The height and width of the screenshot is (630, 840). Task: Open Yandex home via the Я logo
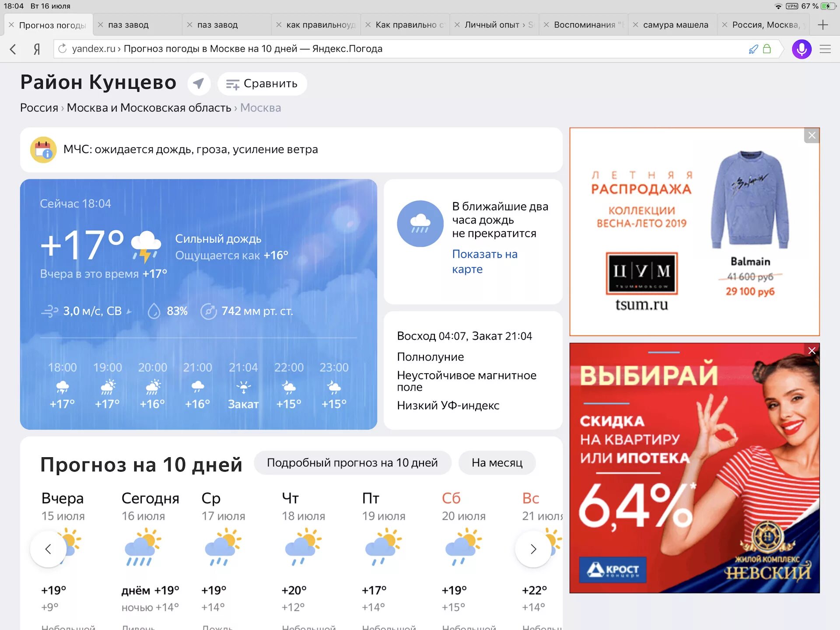pyautogui.click(x=37, y=49)
